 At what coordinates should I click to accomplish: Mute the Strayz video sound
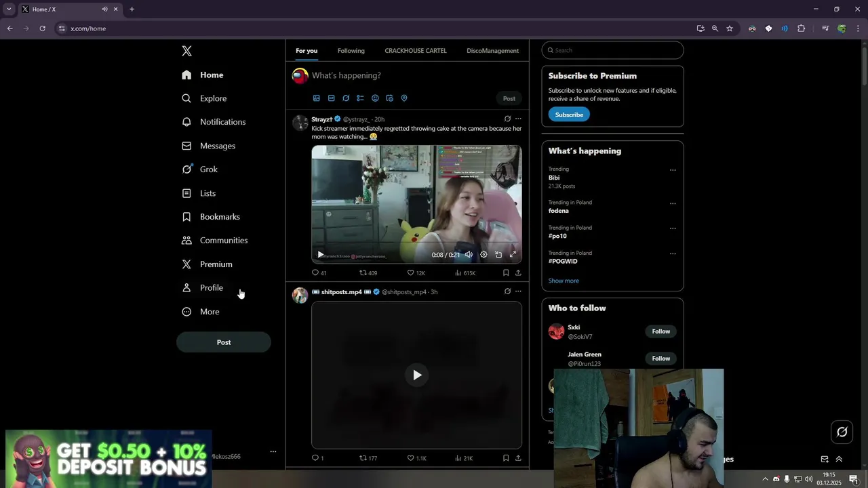point(469,255)
